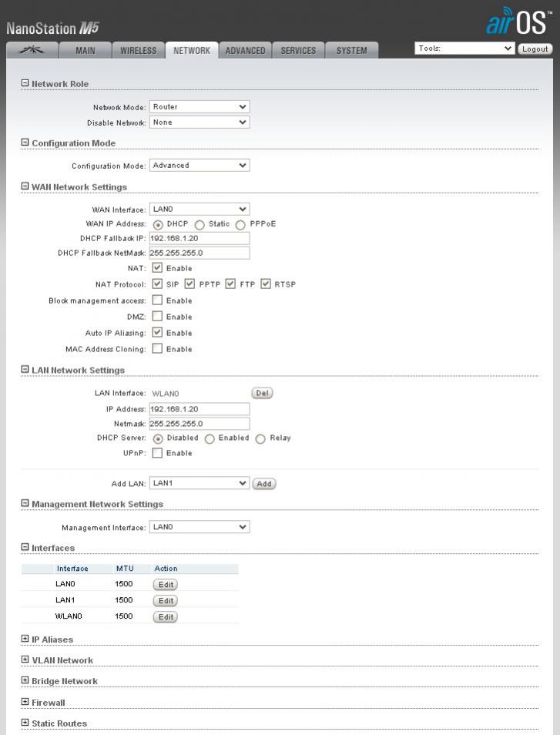Image resolution: width=560 pixels, height=735 pixels.
Task: Toggle the NAT Enable checkbox
Action: 157,268
